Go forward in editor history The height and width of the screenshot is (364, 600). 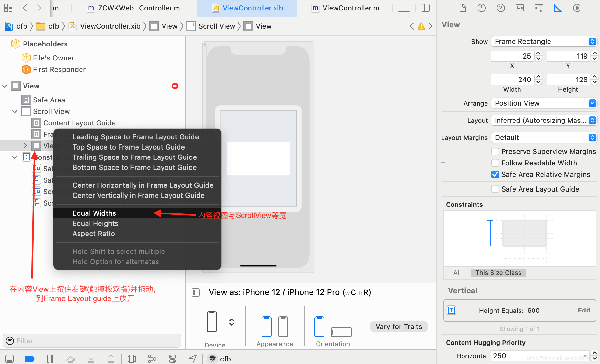tap(39, 8)
